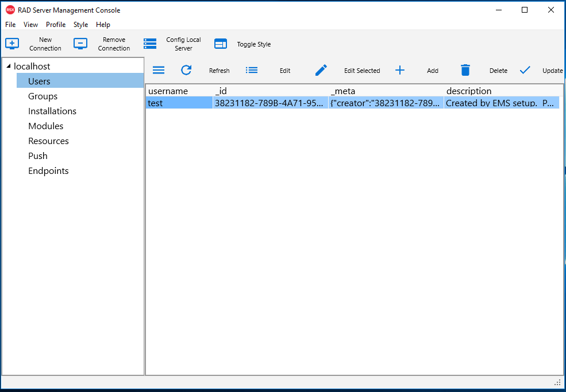Open the Help menu
Screen dimensions: 566x392
click(103, 25)
